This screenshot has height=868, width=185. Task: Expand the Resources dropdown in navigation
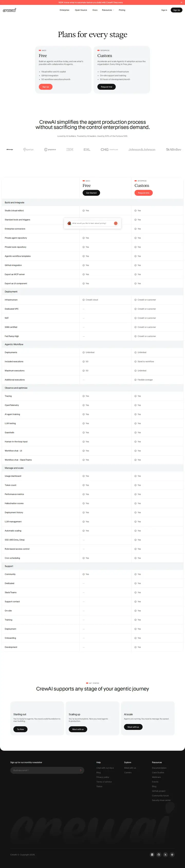(x=108, y=10)
